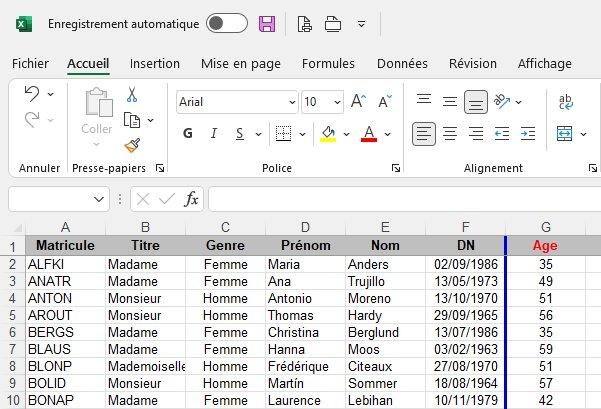
Task: Click the Format Painter brush icon
Action: 131,146
